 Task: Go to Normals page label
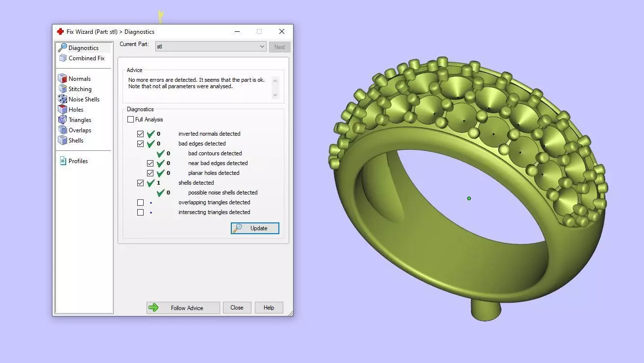click(79, 79)
